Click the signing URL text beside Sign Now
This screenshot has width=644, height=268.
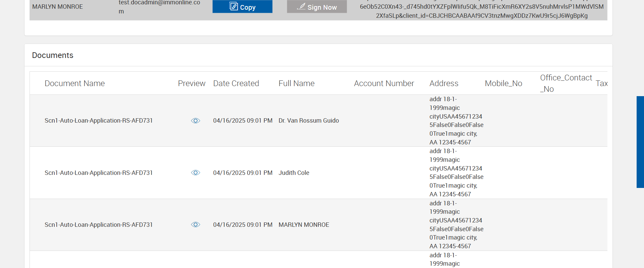482,9
